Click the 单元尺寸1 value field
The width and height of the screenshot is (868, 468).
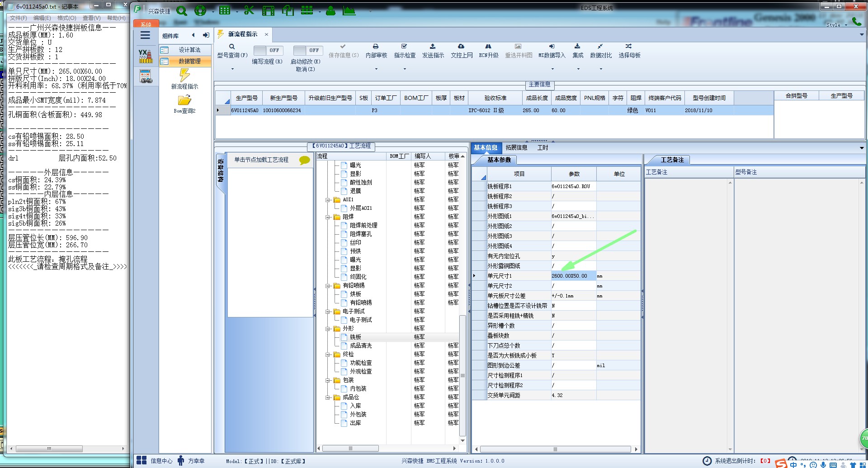[x=573, y=276]
